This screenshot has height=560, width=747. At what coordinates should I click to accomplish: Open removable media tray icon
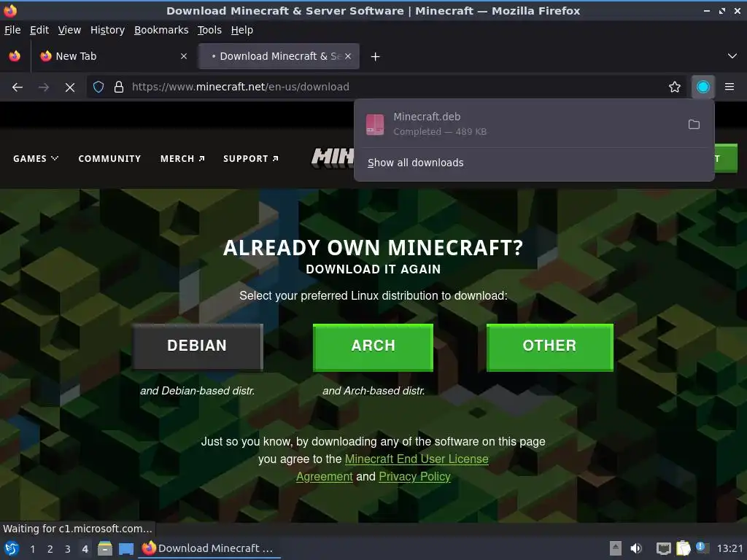point(616,548)
